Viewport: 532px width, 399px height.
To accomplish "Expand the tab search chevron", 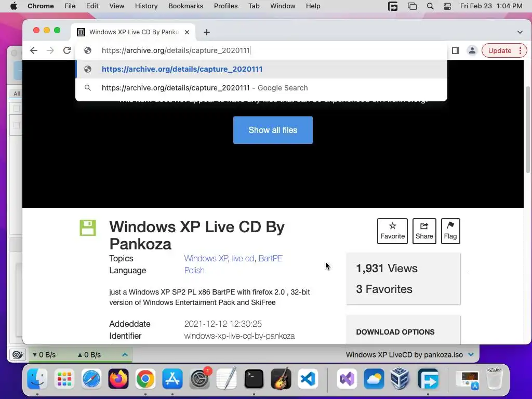I will pyautogui.click(x=520, y=32).
